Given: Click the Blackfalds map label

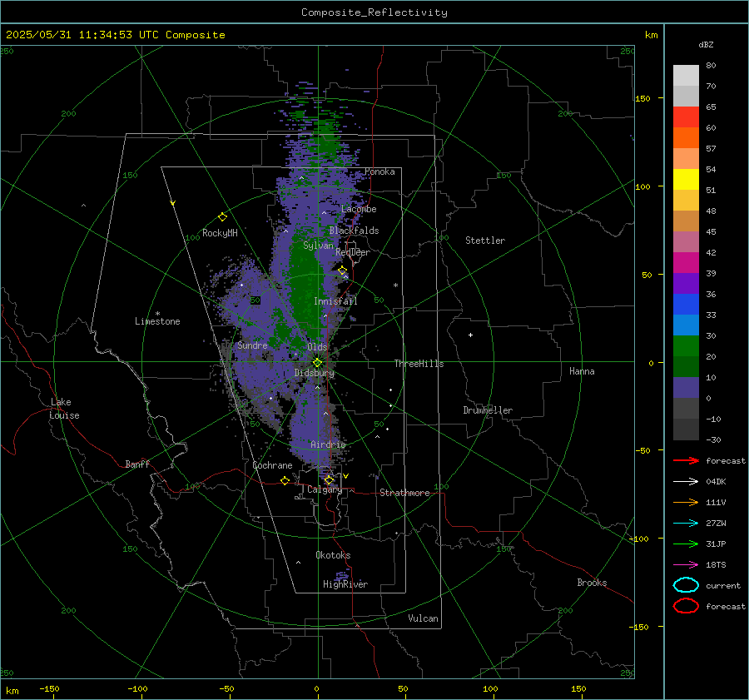Looking at the screenshot, I should pyautogui.click(x=354, y=231).
